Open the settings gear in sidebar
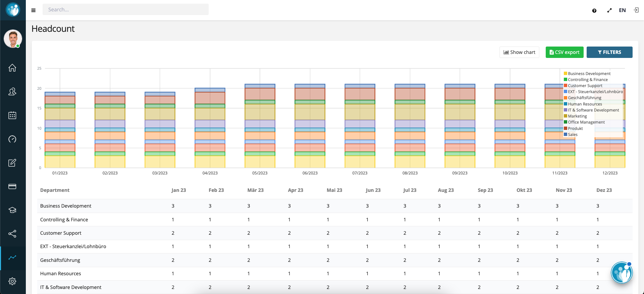644x294 pixels. [12, 281]
